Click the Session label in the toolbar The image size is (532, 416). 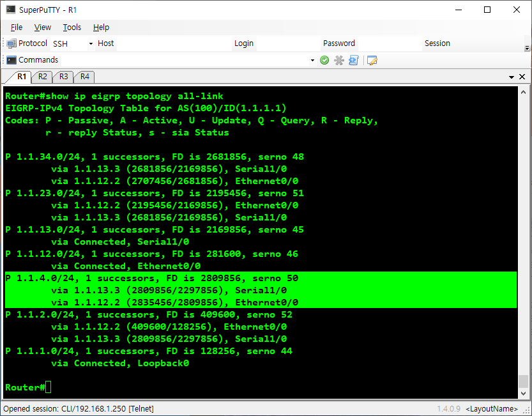[437, 43]
